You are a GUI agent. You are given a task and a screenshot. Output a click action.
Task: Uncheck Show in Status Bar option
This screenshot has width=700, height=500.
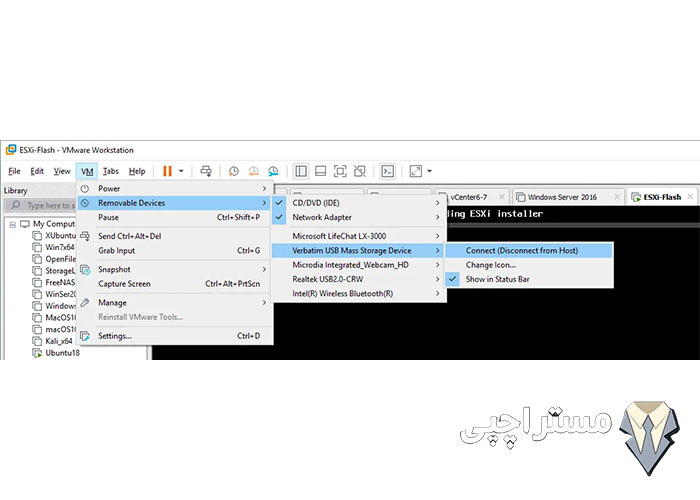497,279
